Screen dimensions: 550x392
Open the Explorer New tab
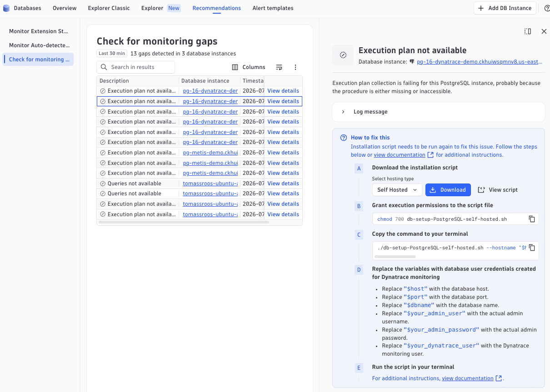[160, 8]
